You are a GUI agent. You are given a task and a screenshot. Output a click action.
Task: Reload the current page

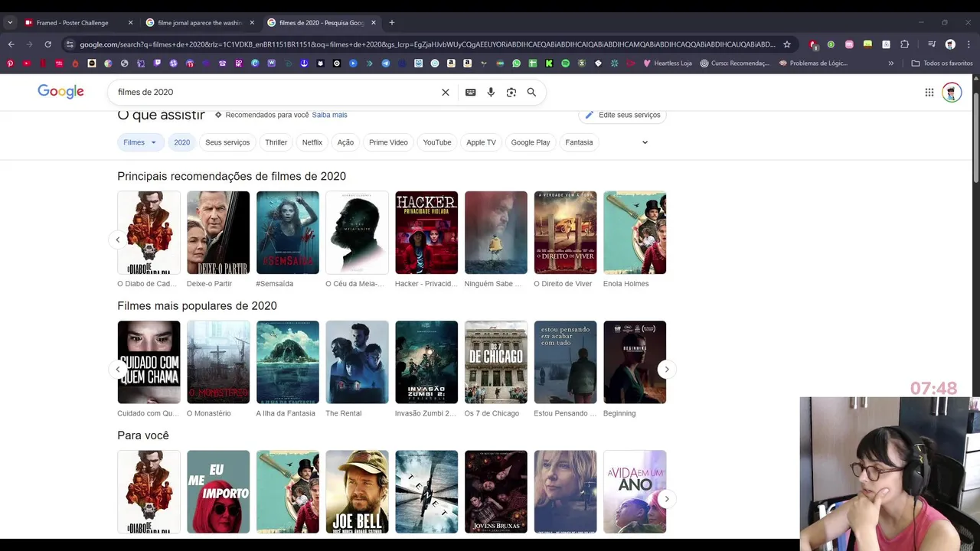pyautogui.click(x=47, y=44)
